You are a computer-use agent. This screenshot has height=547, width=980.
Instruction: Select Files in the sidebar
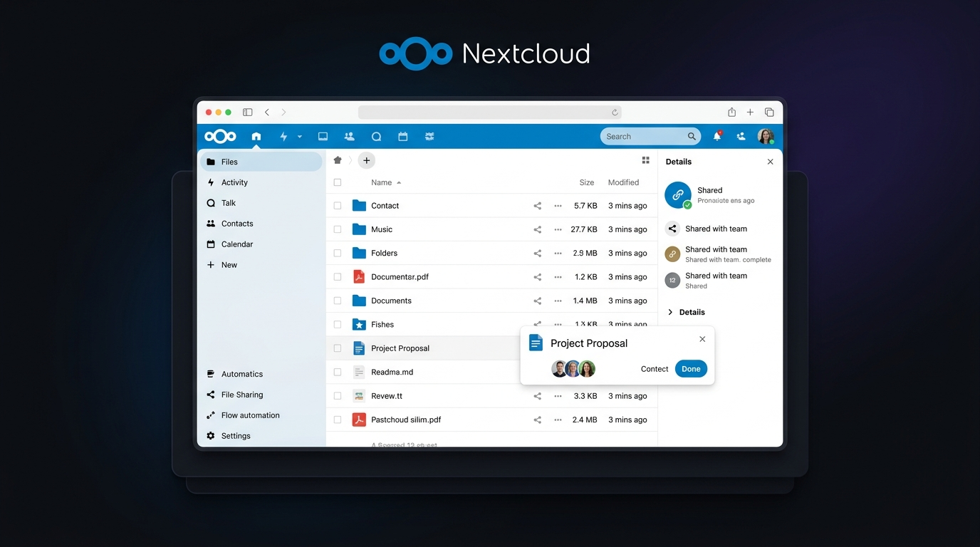(261, 162)
